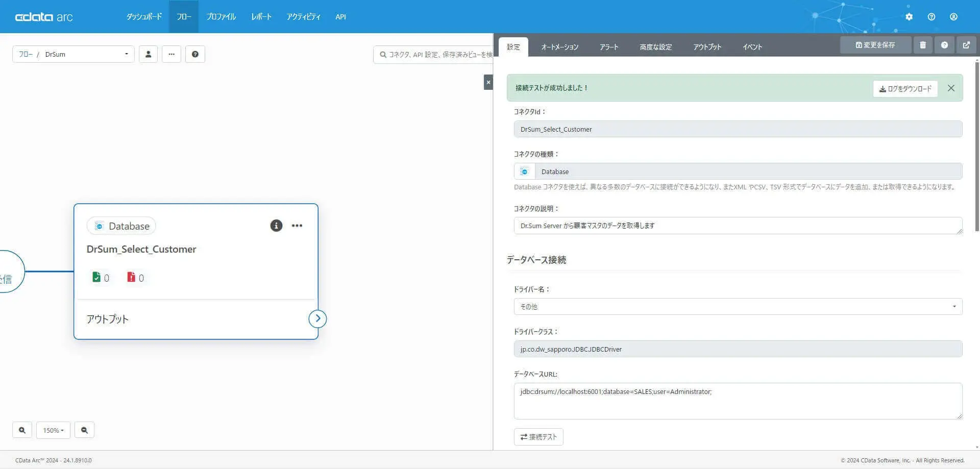Viewport: 980px width, 469px height.
Task: Click the 接続テストが成功しました message text
Action: [x=552, y=88]
